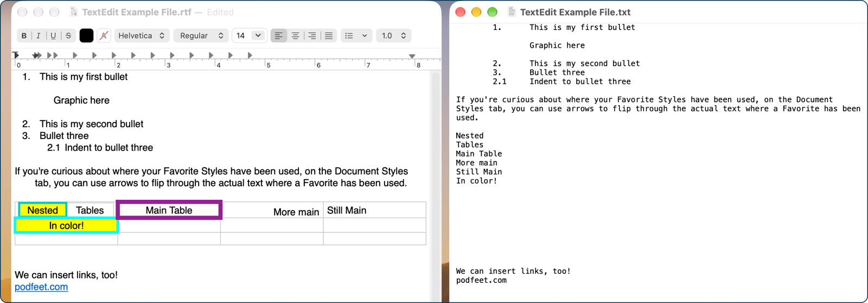Zoom the TextEdit Example File.txt window
This screenshot has width=868, height=303.
(492, 12)
